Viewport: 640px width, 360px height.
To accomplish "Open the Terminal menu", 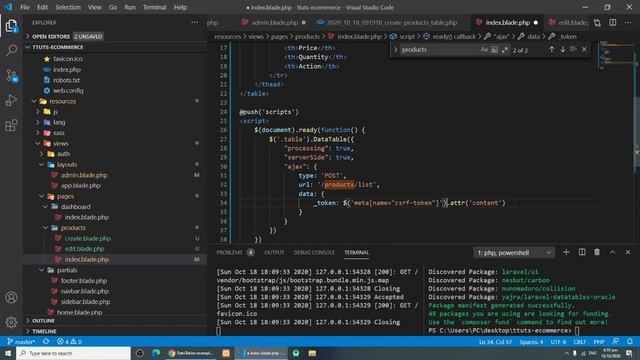I will coord(154,7).
